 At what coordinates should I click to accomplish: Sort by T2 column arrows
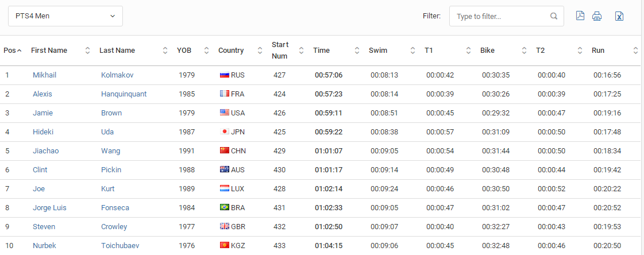[x=580, y=51]
